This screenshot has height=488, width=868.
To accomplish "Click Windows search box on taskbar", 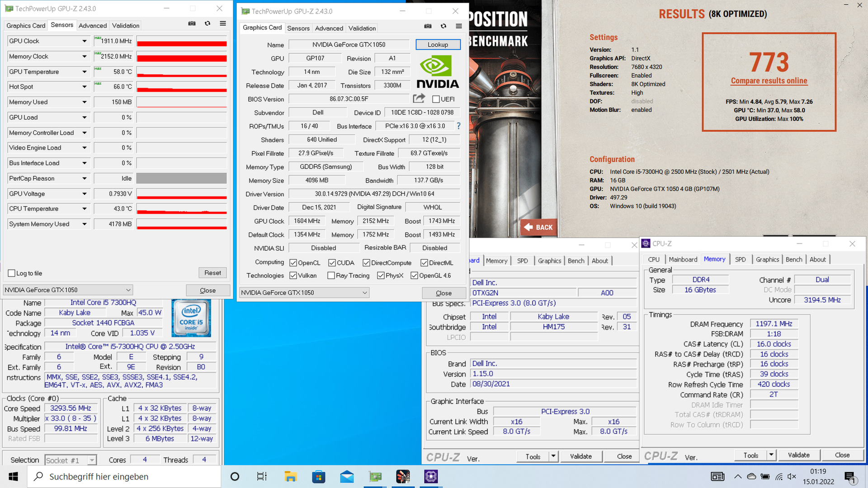I will pos(124,477).
